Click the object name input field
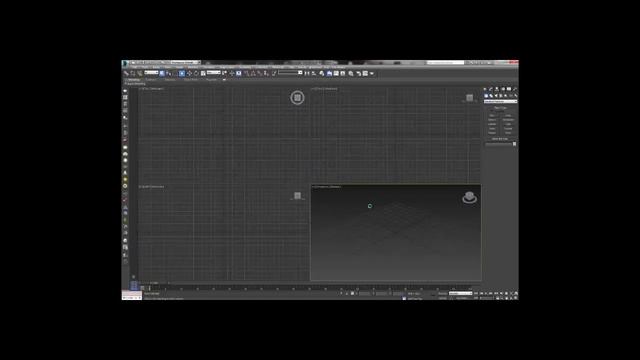 tap(498, 144)
